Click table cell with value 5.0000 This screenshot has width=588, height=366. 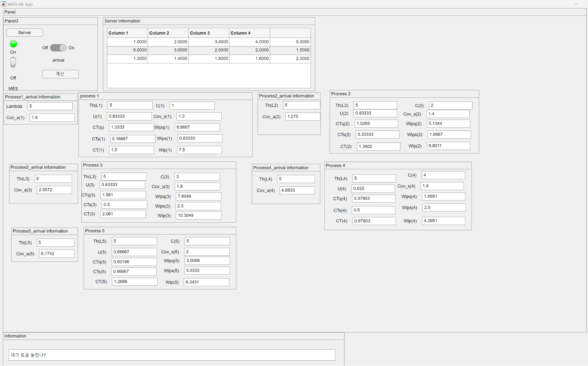click(x=290, y=42)
